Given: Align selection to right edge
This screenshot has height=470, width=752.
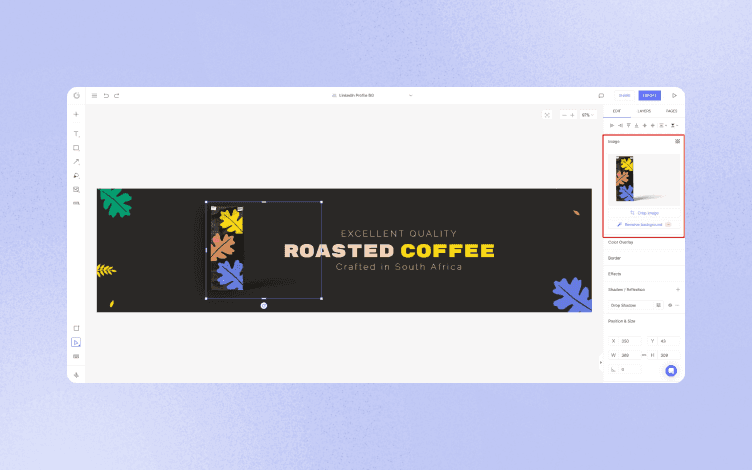Looking at the screenshot, I should pos(620,126).
